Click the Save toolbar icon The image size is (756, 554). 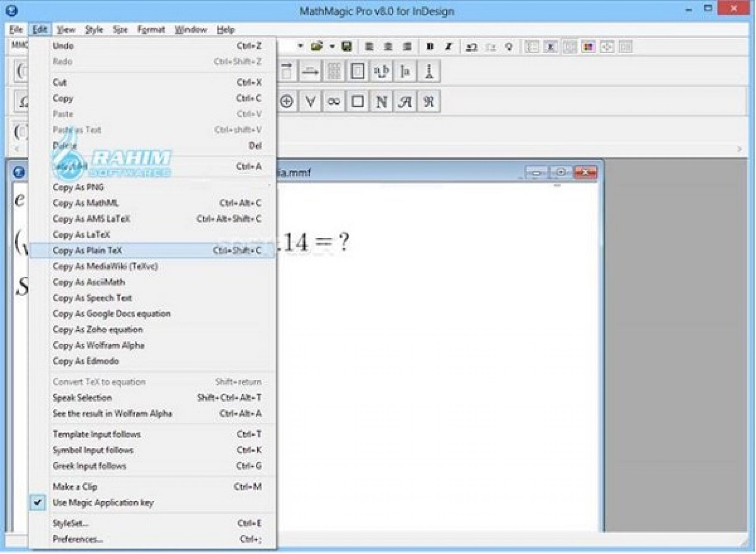click(347, 46)
